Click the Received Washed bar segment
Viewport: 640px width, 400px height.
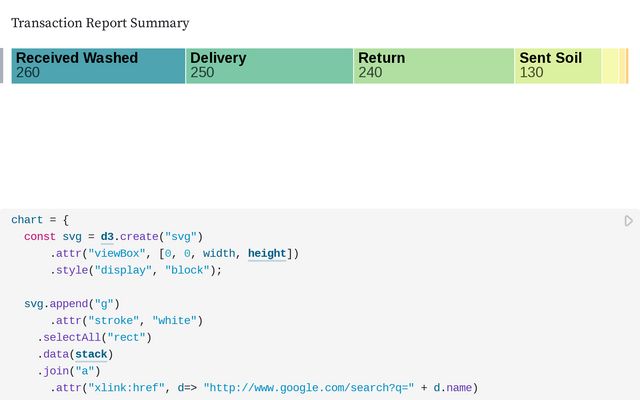(x=98, y=65)
